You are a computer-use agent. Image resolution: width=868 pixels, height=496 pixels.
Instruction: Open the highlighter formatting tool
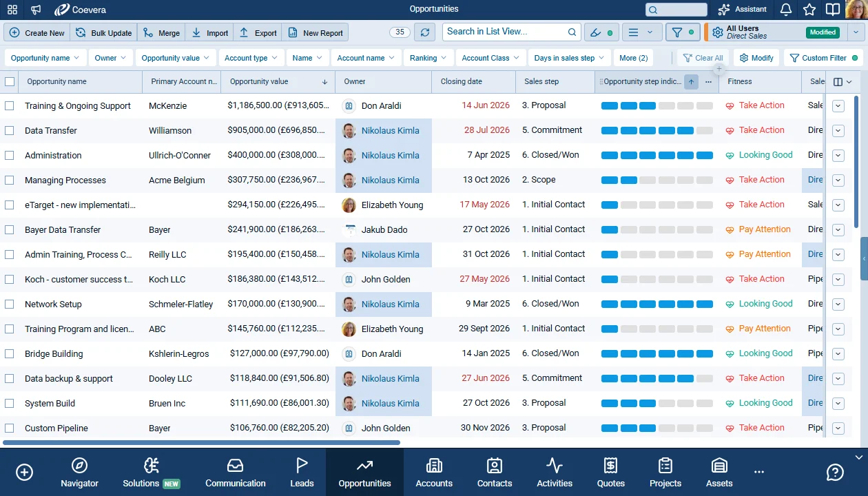(x=601, y=32)
